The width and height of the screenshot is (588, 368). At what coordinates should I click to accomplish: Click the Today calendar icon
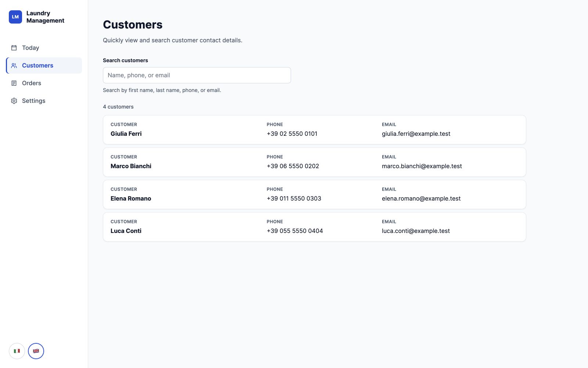click(14, 48)
